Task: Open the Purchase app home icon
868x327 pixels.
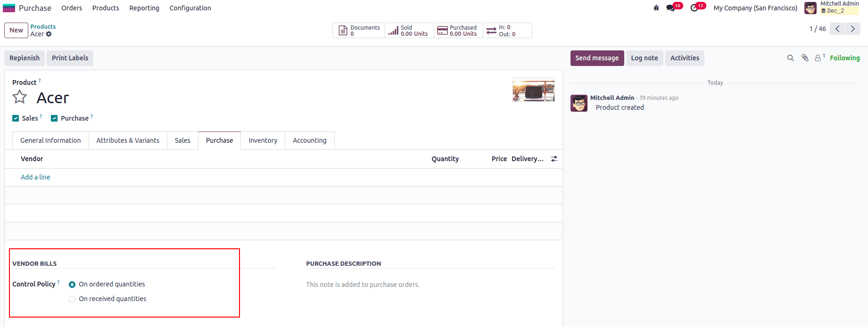Action: coord(9,8)
